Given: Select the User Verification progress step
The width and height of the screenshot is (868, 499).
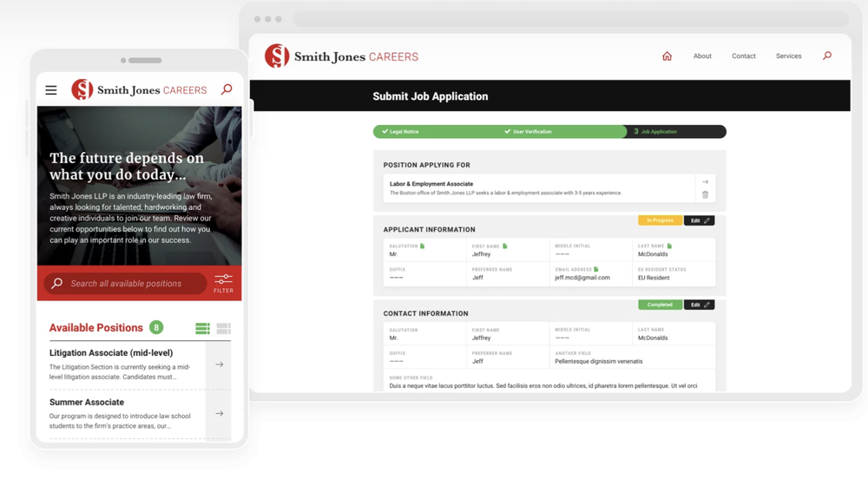Looking at the screenshot, I should tap(528, 132).
